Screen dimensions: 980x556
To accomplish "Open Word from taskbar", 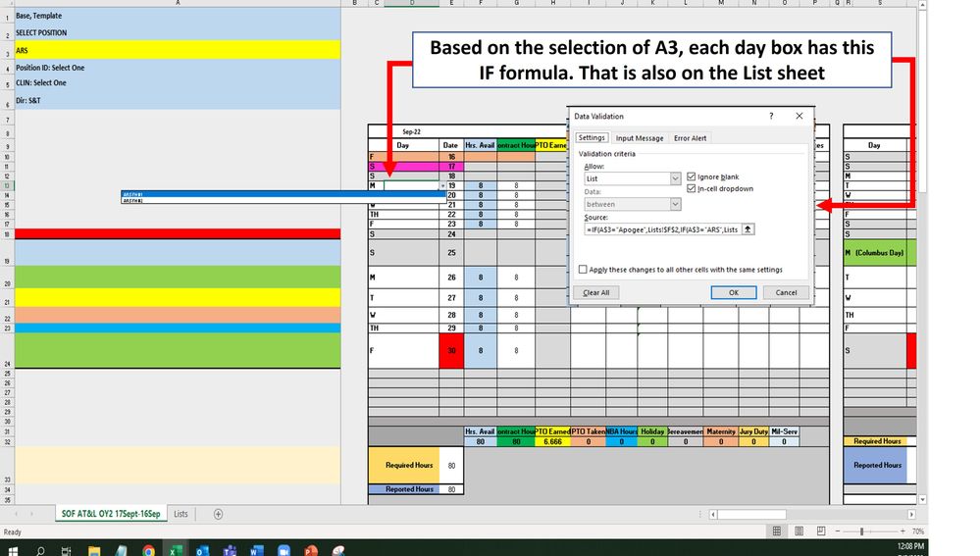I will (x=256, y=550).
